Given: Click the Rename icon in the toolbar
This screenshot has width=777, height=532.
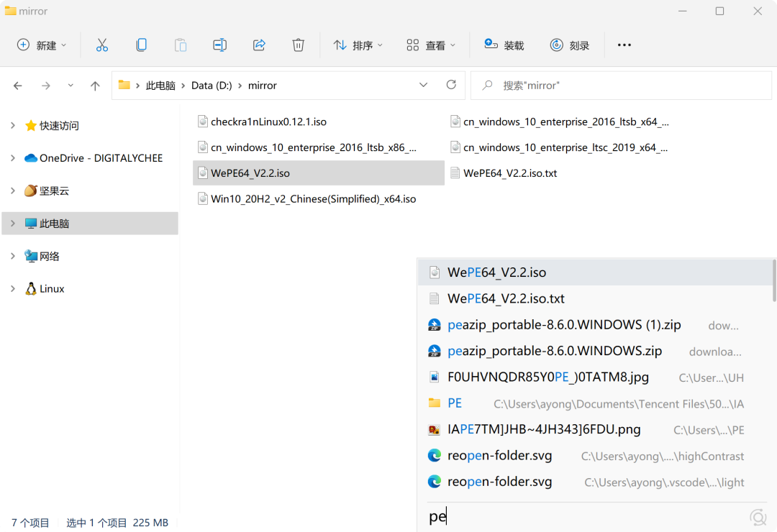Looking at the screenshot, I should [219, 45].
